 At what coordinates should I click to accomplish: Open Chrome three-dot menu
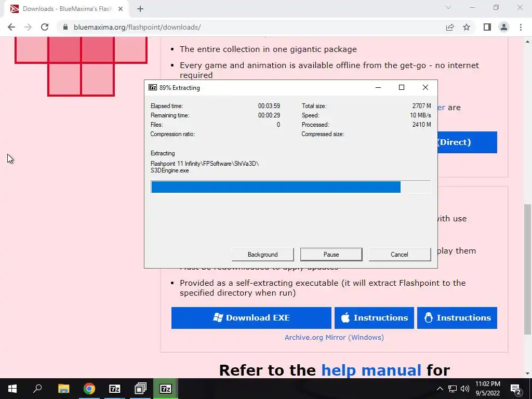click(x=521, y=27)
